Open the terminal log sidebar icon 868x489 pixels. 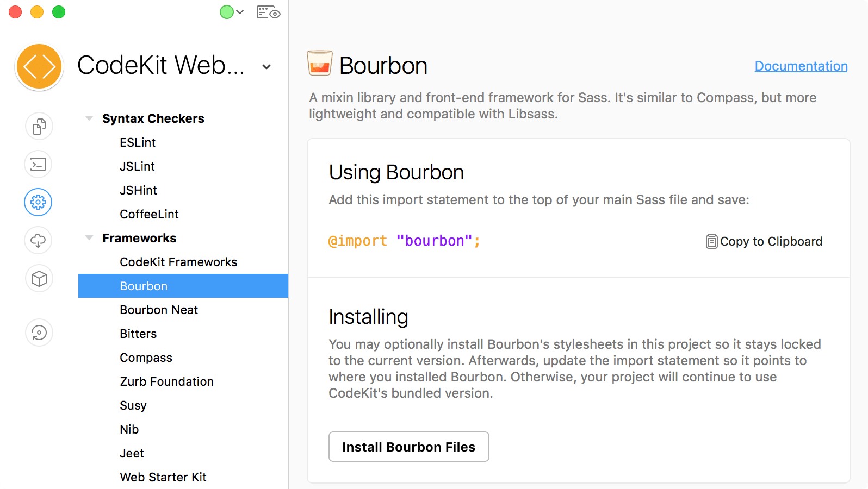click(39, 164)
